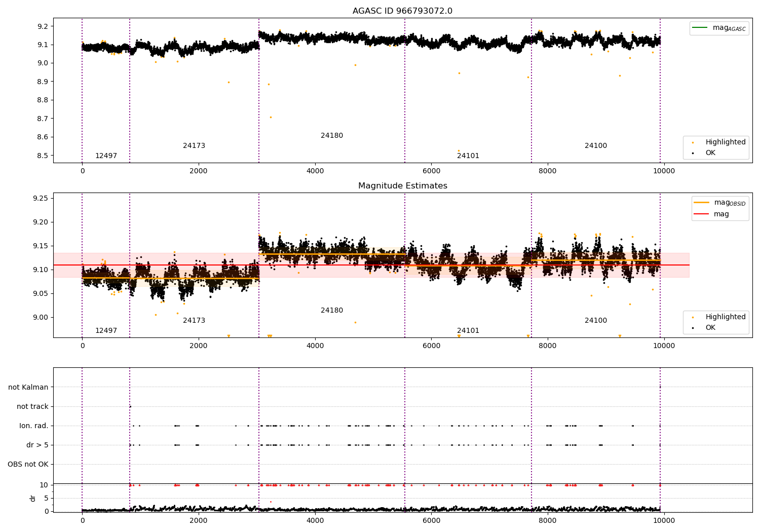
Task: Click the 9.00 y-tick in middle plot
Action: point(41,317)
